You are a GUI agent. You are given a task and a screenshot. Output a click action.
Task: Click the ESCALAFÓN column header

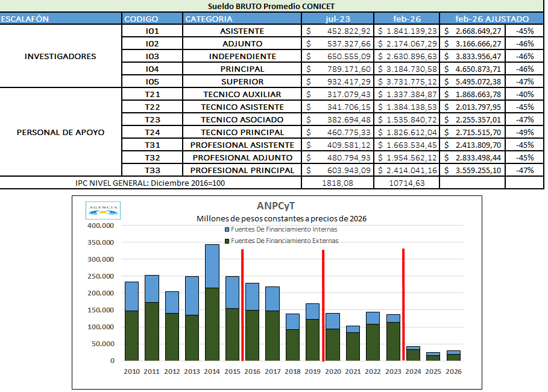(x=61, y=19)
